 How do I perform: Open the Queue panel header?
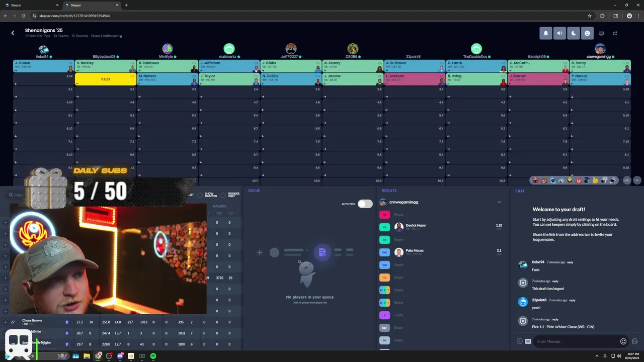pos(254,191)
